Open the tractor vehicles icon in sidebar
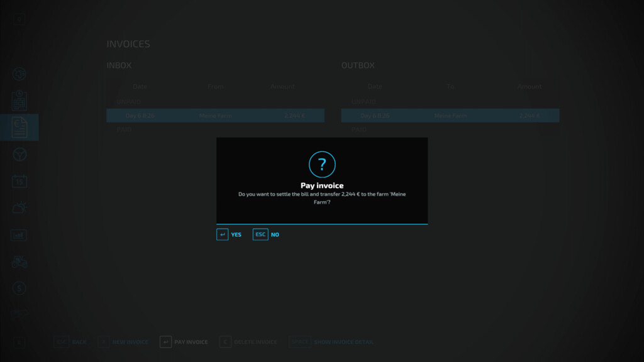644x362 pixels. click(x=19, y=262)
